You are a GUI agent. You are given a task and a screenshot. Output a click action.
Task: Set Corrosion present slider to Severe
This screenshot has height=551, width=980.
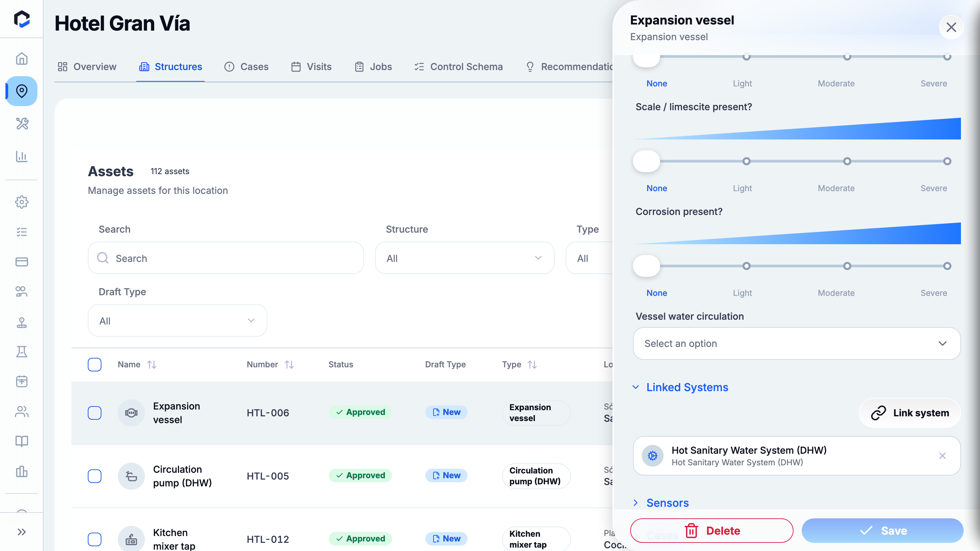(947, 266)
